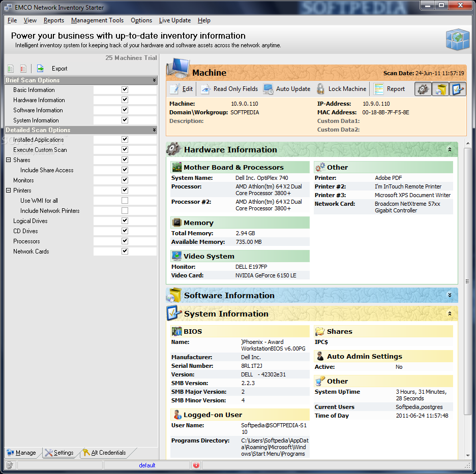
Task: Click the red status bar indicator icon
Action: [x=196, y=465]
